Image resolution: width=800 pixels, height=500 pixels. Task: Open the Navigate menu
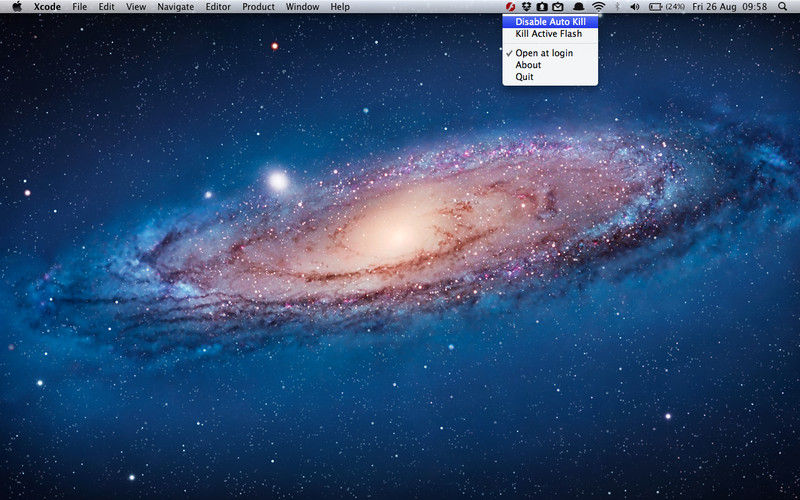pos(176,7)
